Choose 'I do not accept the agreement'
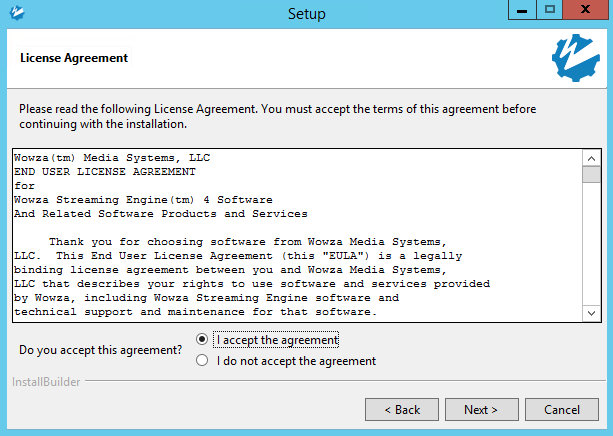This screenshot has width=613, height=436. 203,361
